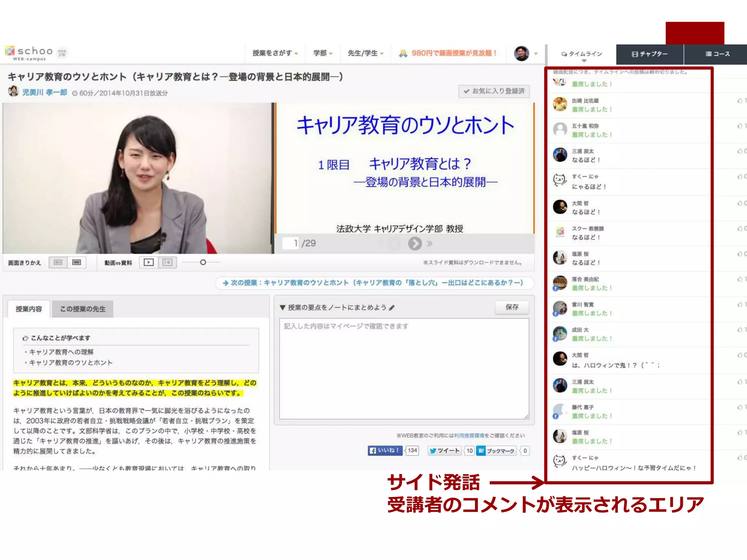Like the にゃるほど！ comment thumbs-up
The width and height of the screenshot is (747, 560).
click(x=740, y=176)
